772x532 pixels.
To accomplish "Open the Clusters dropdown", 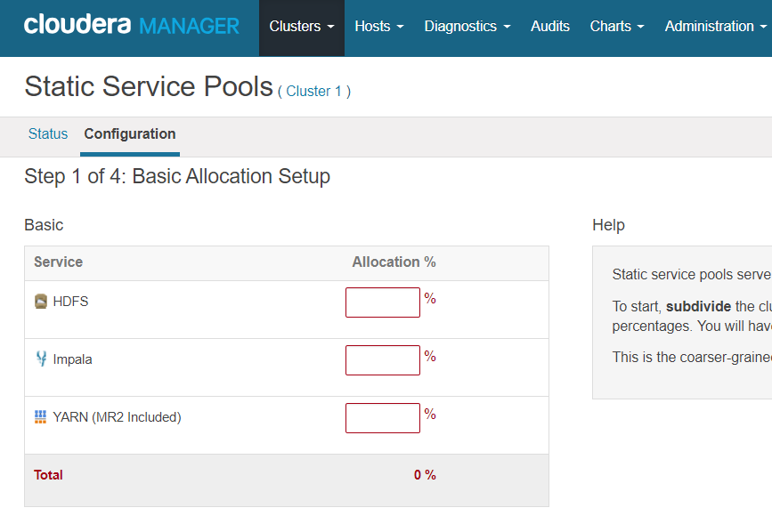I will pyautogui.click(x=301, y=26).
